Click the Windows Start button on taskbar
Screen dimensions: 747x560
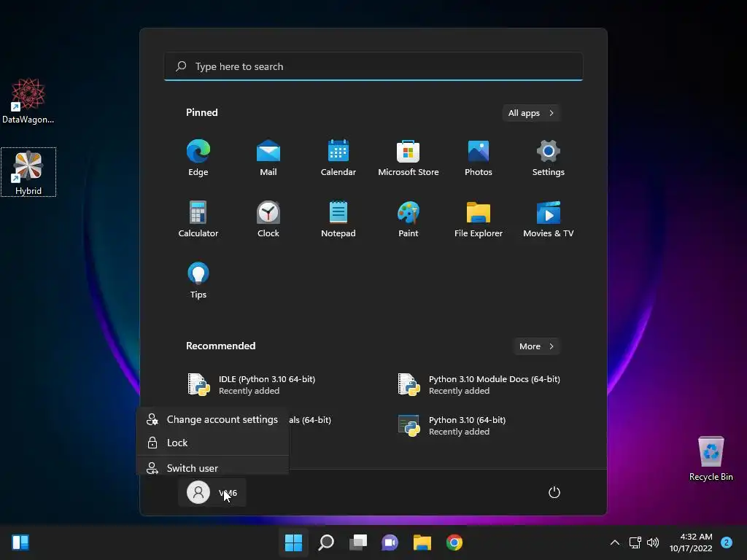coord(293,542)
